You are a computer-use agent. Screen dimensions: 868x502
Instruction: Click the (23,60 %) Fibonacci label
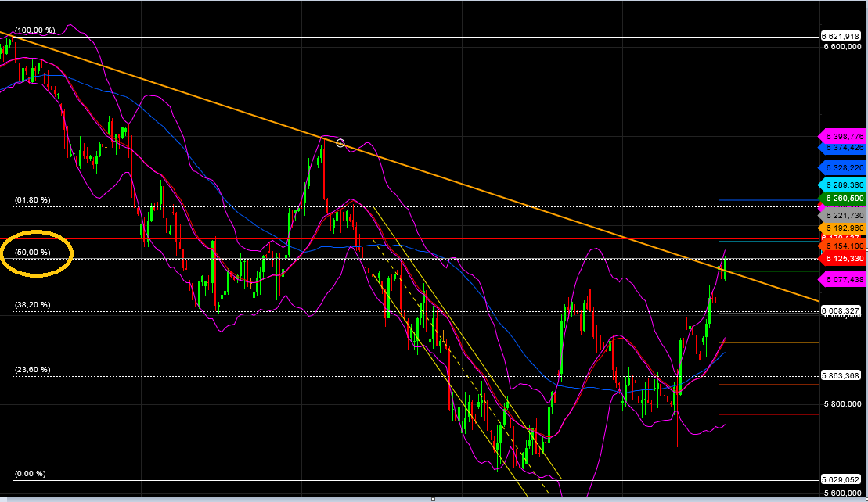(x=33, y=369)
